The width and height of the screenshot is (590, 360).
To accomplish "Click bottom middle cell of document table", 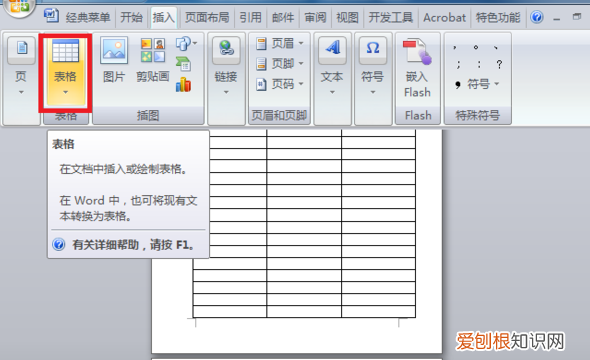I will 304,311.
